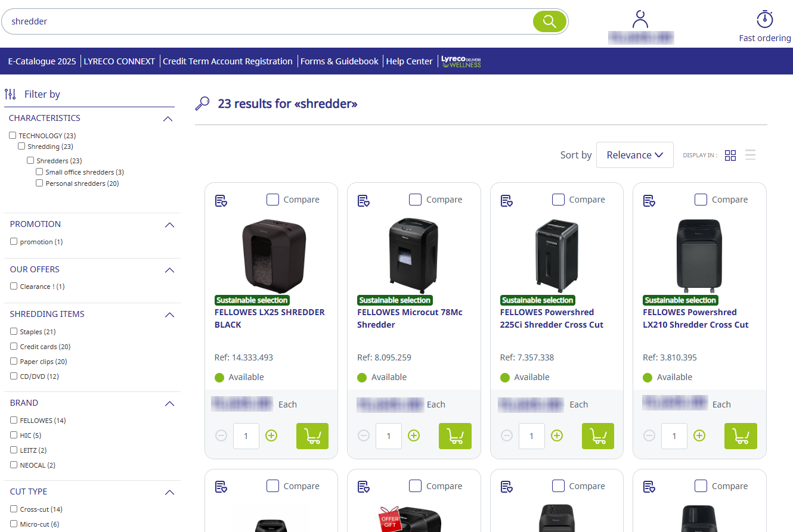The height and width of the screenshot is (532, 793).
Task: Check the HIC (5) brand filter
Action: click(14, 435)
